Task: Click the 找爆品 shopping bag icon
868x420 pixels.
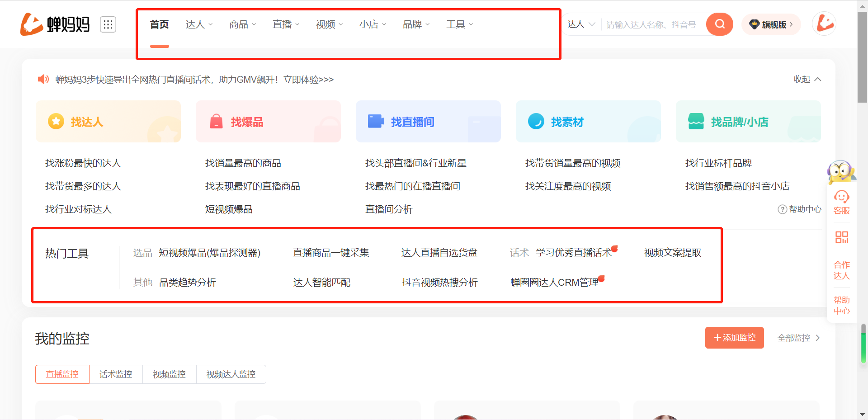Action: tap(217, 122)
